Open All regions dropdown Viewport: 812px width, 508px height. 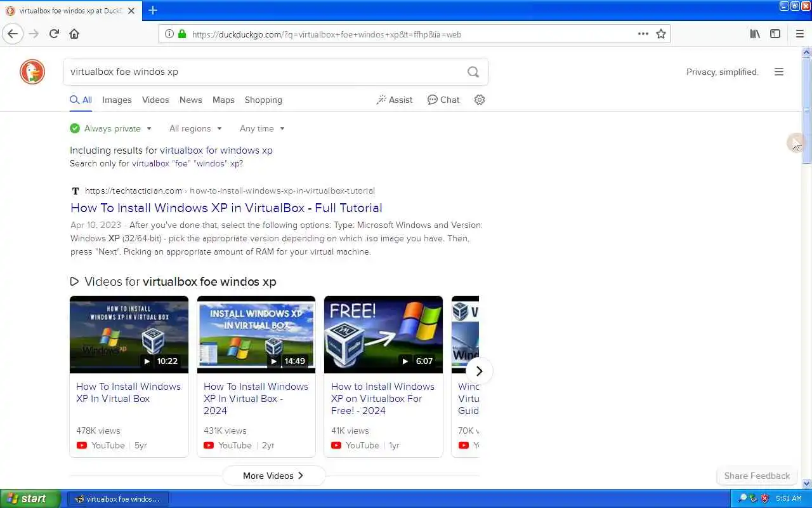[x=195, y=128]
